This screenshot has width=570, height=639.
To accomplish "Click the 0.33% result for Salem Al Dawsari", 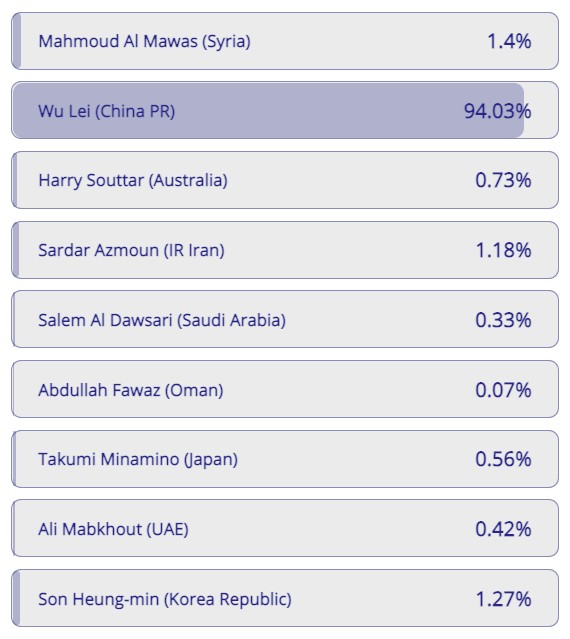I will click(x=503, y=320).
